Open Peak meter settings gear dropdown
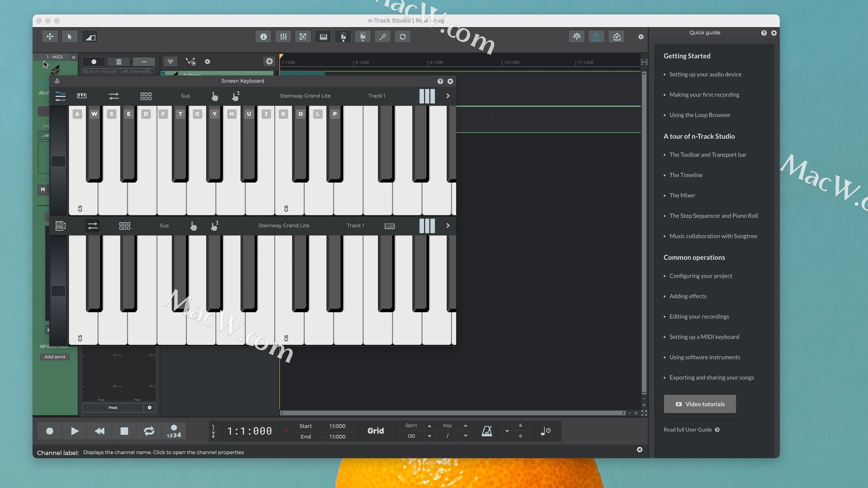The image size is (868, 488). (150, 408)
